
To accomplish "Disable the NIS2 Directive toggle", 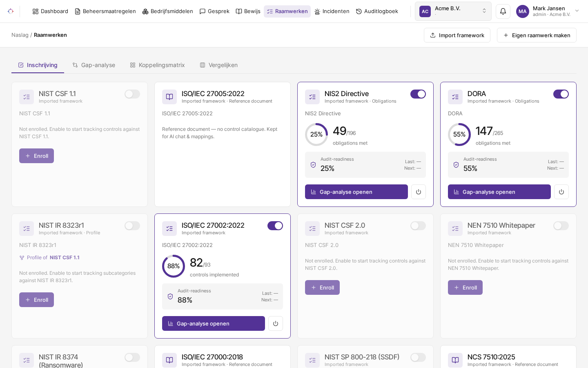I will tap(418, 94).
